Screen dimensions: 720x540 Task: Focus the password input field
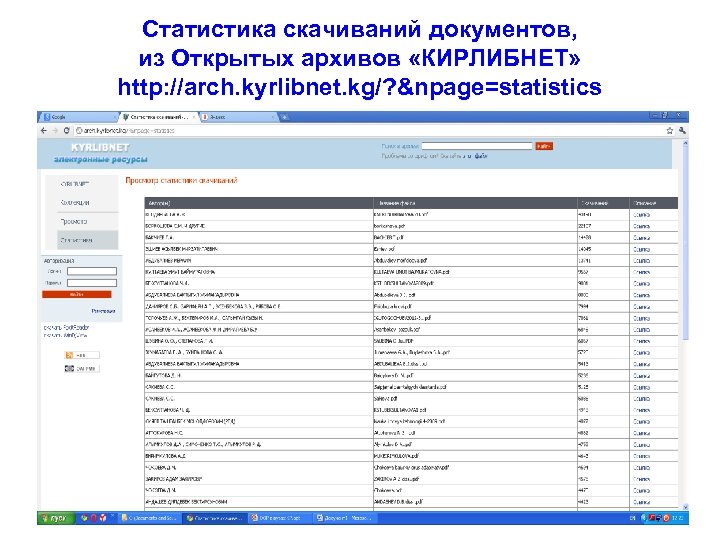92,283
